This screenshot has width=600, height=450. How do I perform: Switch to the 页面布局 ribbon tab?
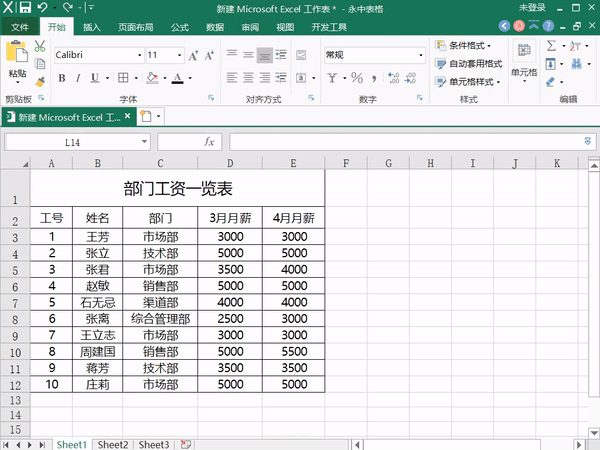135,27
